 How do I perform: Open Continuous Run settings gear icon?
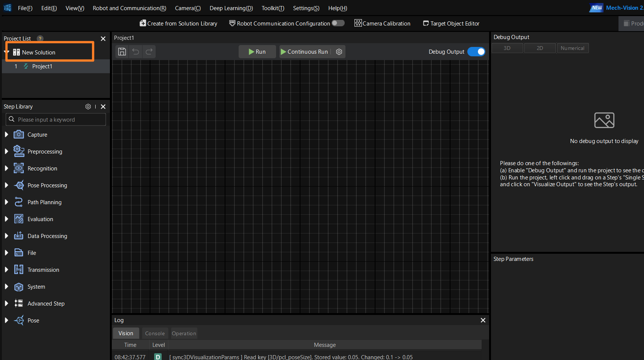[x=339, y=52]
